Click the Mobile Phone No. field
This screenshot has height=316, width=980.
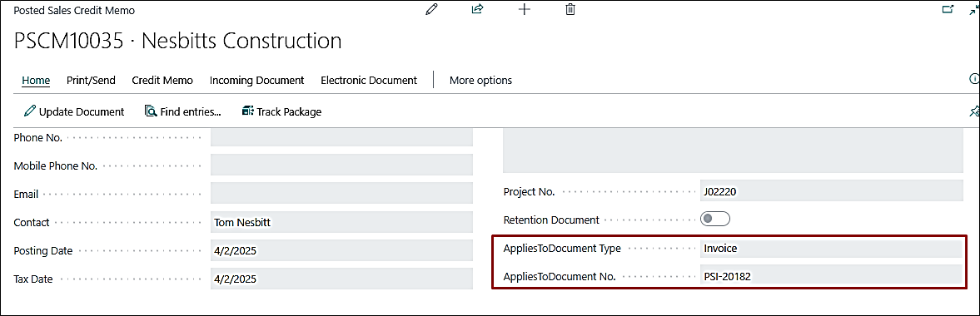[x=342, y=165]
